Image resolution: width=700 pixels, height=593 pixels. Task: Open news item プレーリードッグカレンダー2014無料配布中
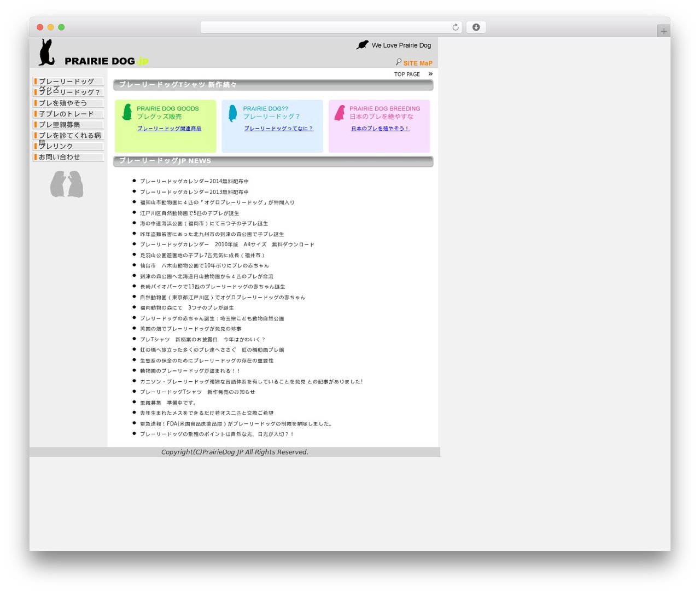click(x=194, y=181)
